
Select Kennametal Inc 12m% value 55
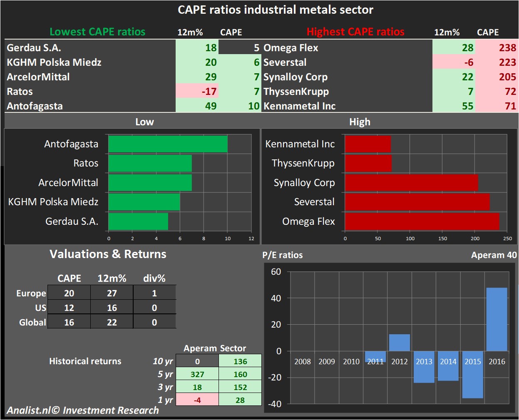pyautogui.click(x=454, y=106)
